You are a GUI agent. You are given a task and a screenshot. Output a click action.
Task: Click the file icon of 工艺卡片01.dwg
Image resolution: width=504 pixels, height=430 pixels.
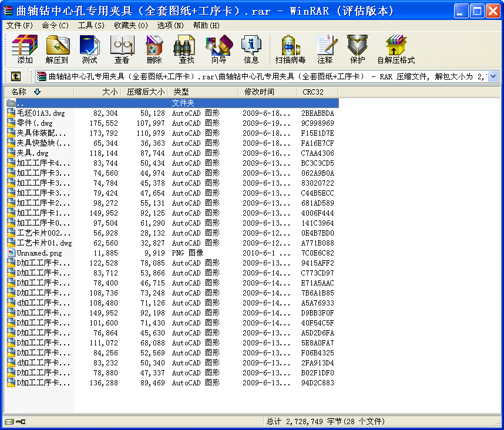[11, 243]
